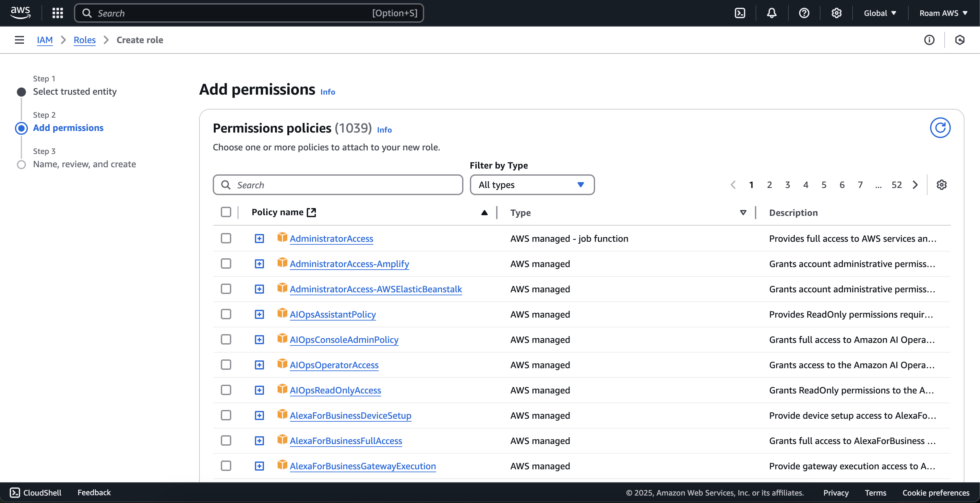Open Cookie preferences in footer
Image resolution: width=980 pixels, height=503 pixels.
coord(936,493)
